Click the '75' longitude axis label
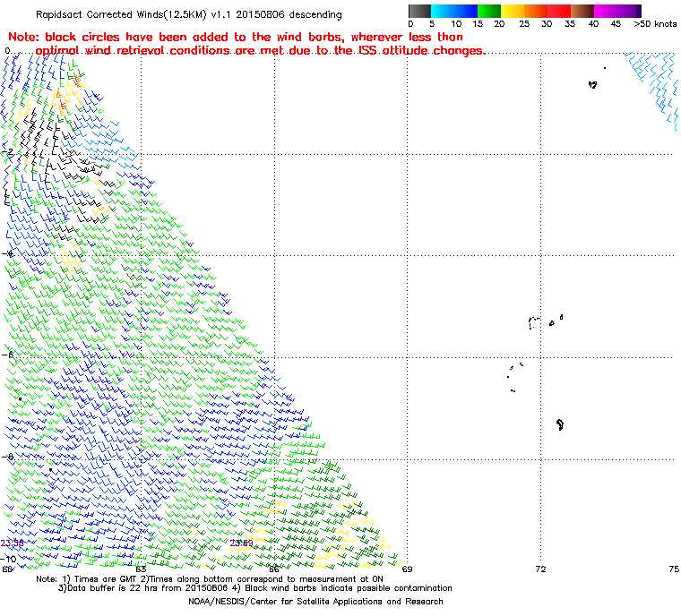681x616 pixels. tap(674, 569)
